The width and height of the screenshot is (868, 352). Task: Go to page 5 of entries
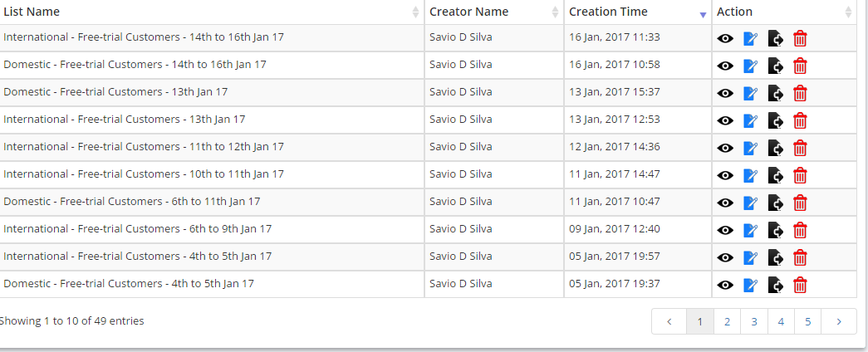tap(807, 321)
